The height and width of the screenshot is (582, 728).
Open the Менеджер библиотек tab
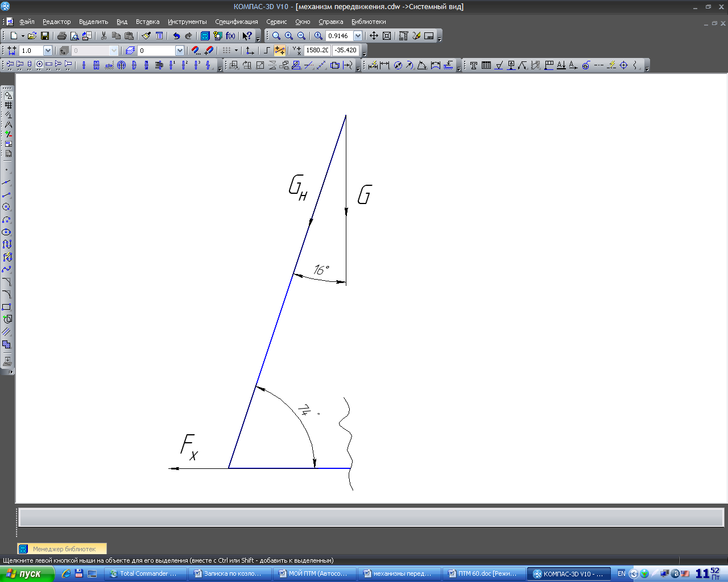tap(63, 549)
